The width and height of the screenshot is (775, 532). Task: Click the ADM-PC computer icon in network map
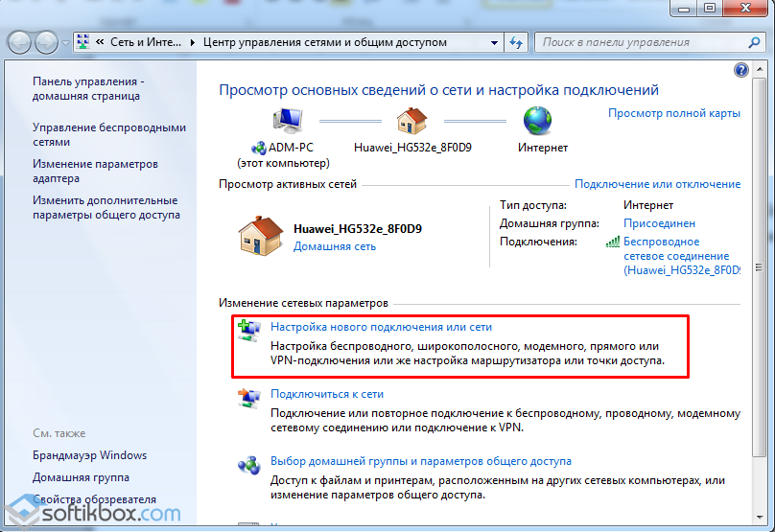click(287, 120)
